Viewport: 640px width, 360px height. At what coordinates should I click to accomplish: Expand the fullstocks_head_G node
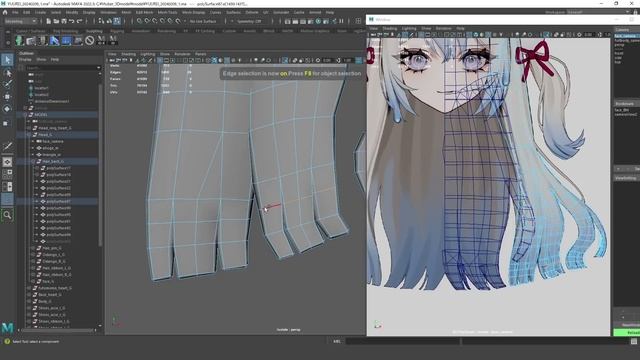tap(29, 288)
